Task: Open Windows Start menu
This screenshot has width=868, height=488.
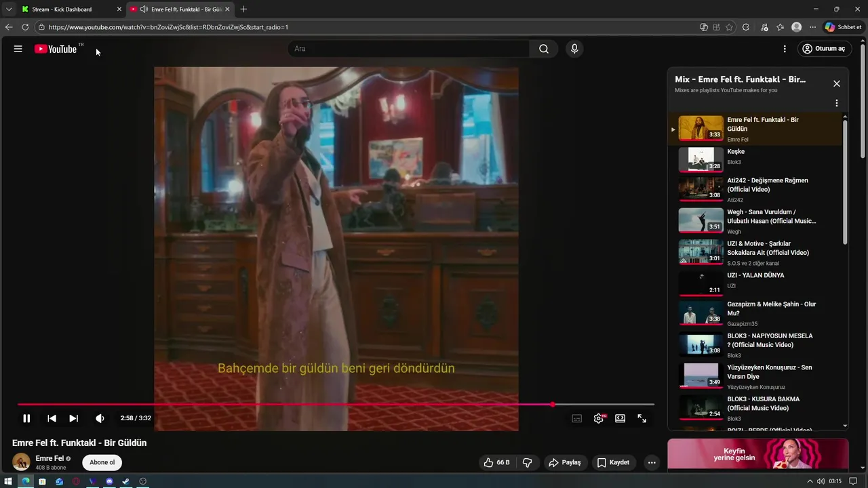Action: point(8,481)
